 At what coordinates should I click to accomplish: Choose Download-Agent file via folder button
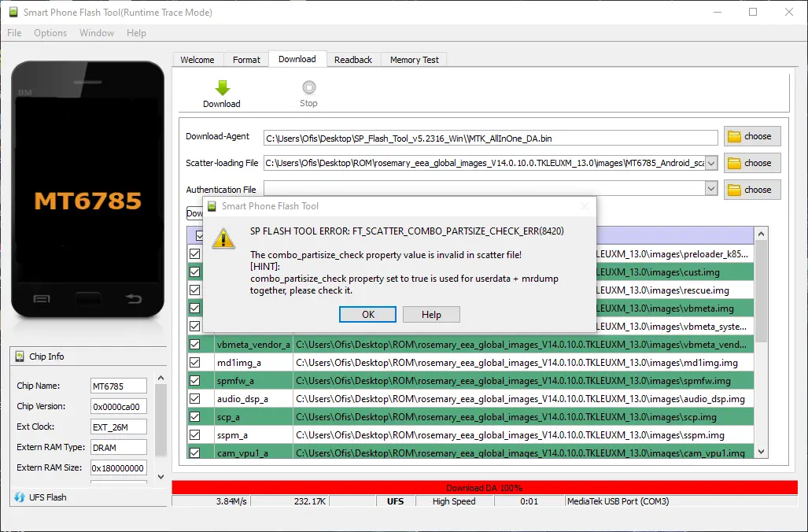tap(752, 136)
